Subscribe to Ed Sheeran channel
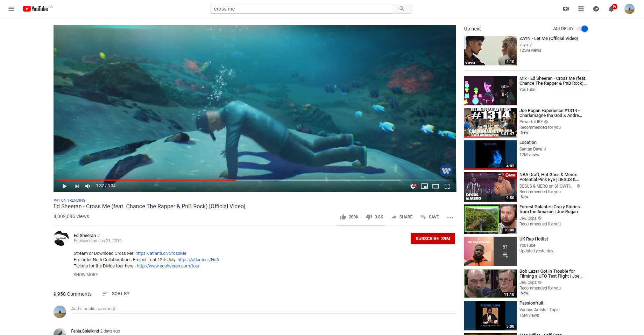 (x=433, y=238)
